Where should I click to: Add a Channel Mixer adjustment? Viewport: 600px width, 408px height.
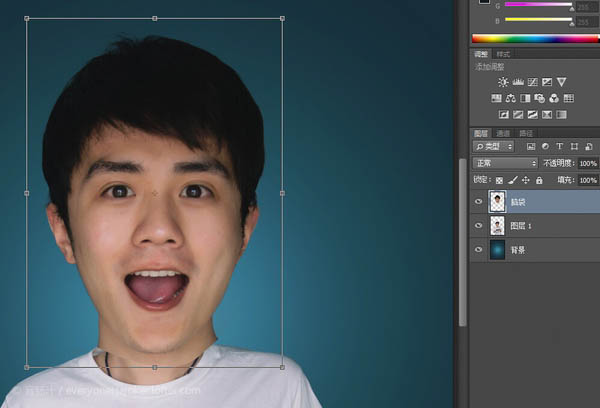click(554, 98)
